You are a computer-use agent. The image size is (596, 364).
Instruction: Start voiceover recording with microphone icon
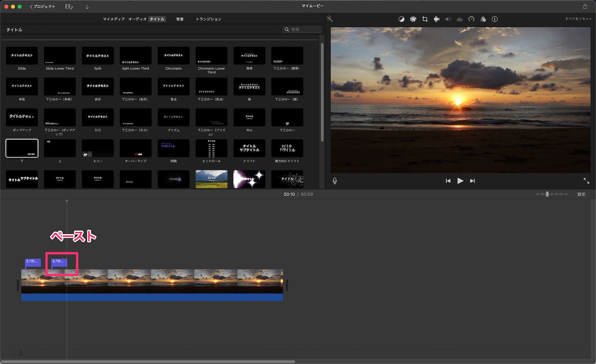point(335,181)
